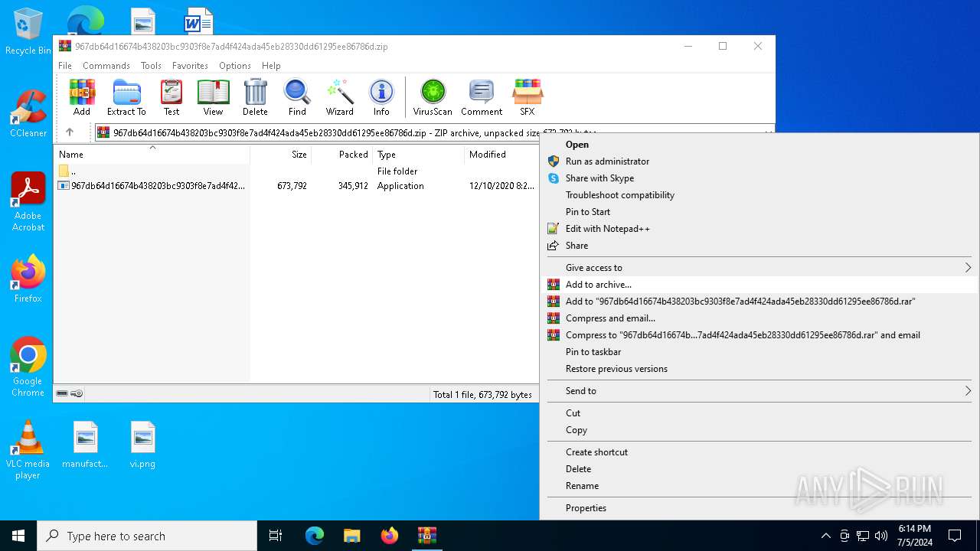Click the SFX toolbar icon
980x551 pixels.
pyautogui.click(x=528, y=97)
